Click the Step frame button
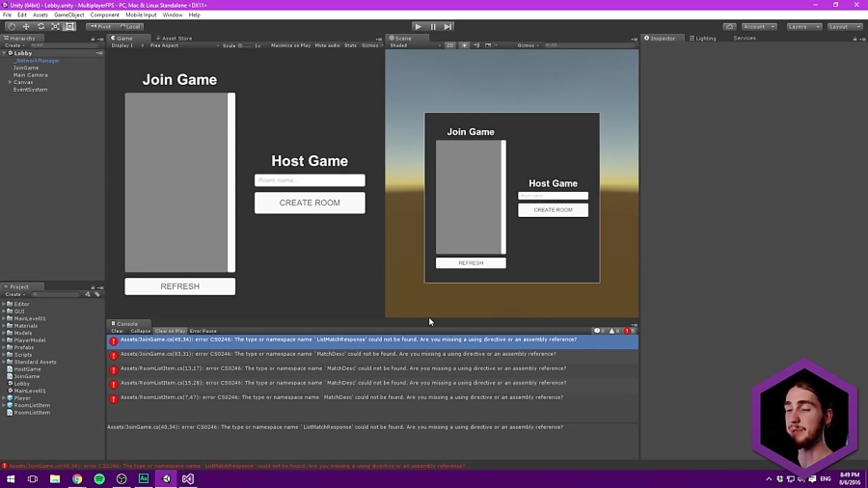Image resolution: width=868 pixels, height=488 pixels. pos(448,27)
